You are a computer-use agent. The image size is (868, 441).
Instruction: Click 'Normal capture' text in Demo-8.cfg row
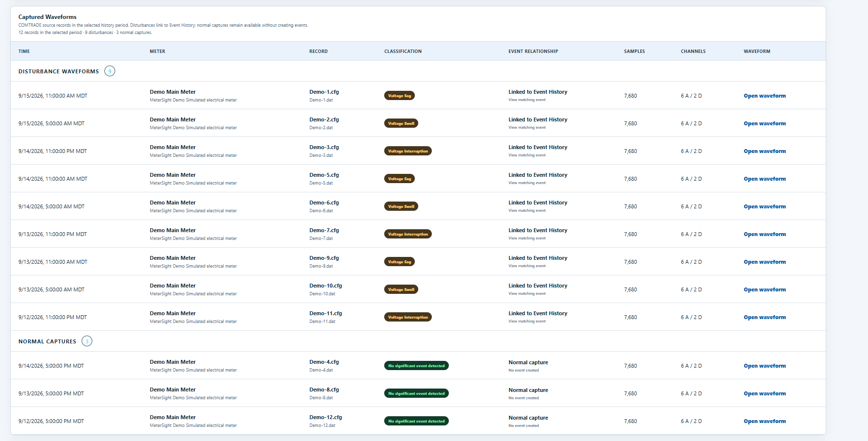click(x=528, y=390)
